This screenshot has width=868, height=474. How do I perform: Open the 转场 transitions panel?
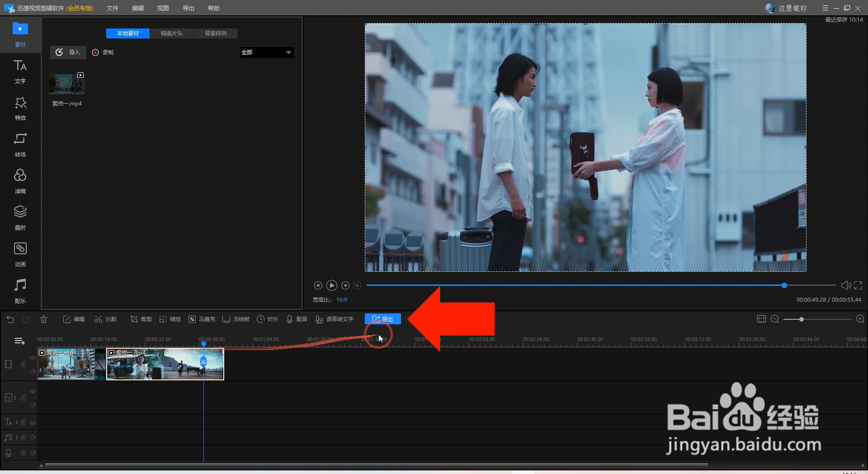[20, 145]
